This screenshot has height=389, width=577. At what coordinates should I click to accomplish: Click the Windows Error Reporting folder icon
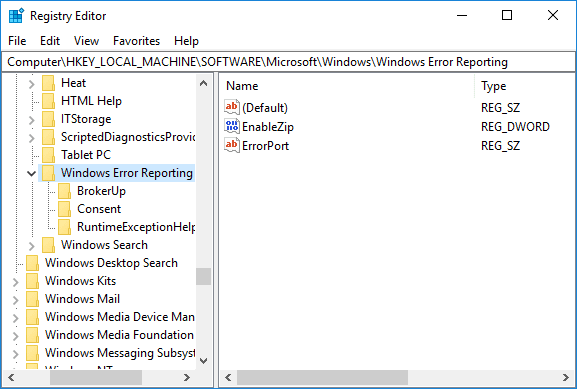49,173
